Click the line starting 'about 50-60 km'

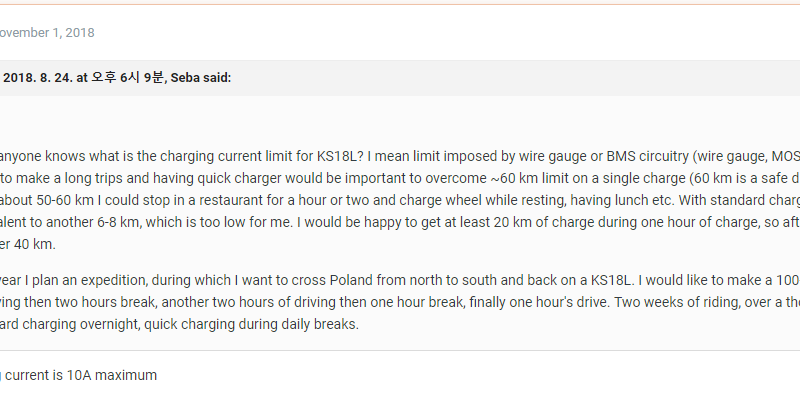pos(400,201)
